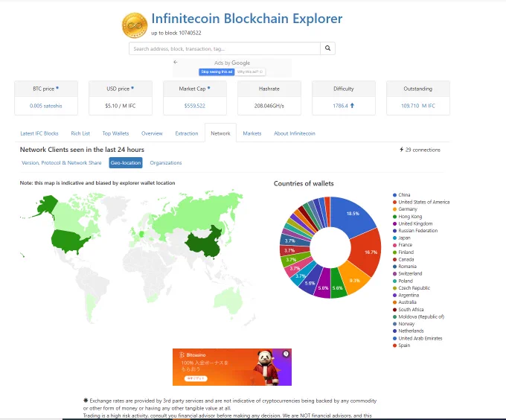Select the Network tab
506x420 pixels.
pyautogui.click(x=220, y=133)
